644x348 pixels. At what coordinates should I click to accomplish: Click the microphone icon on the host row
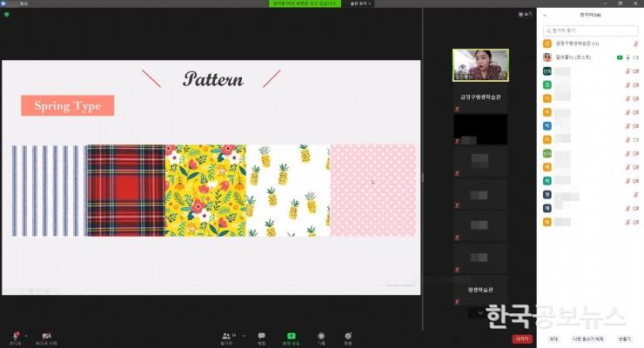(627, 57)
